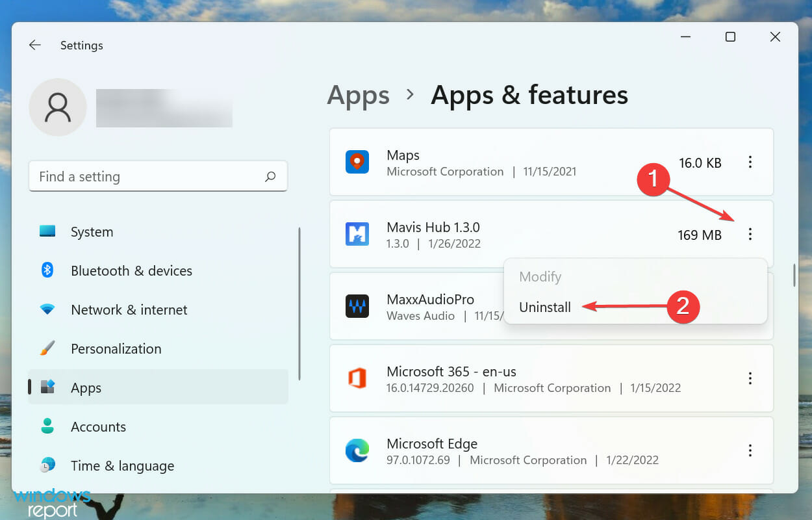The image size is (812, 520).
Task: Click the Time & language globe icon
Action: 47,465
